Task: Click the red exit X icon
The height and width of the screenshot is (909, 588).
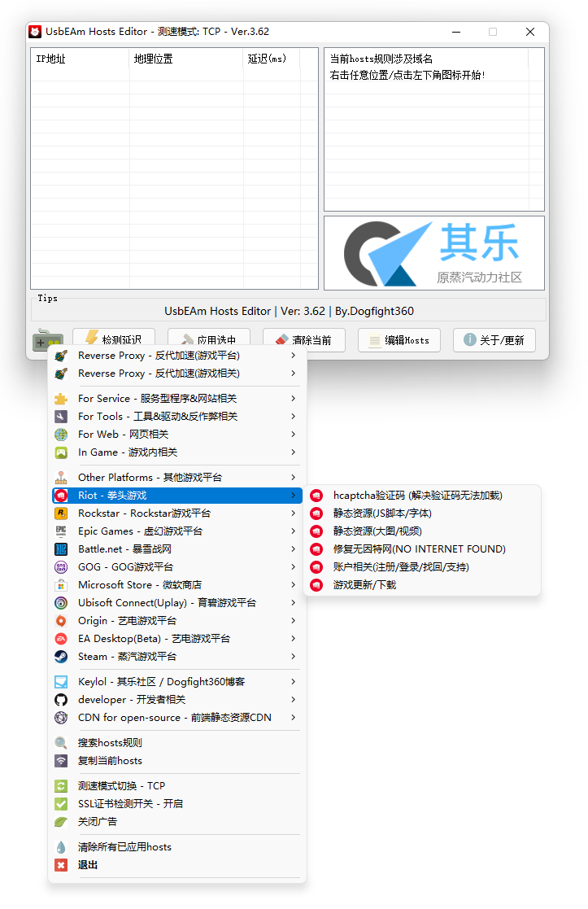Action: pos(61,865)
